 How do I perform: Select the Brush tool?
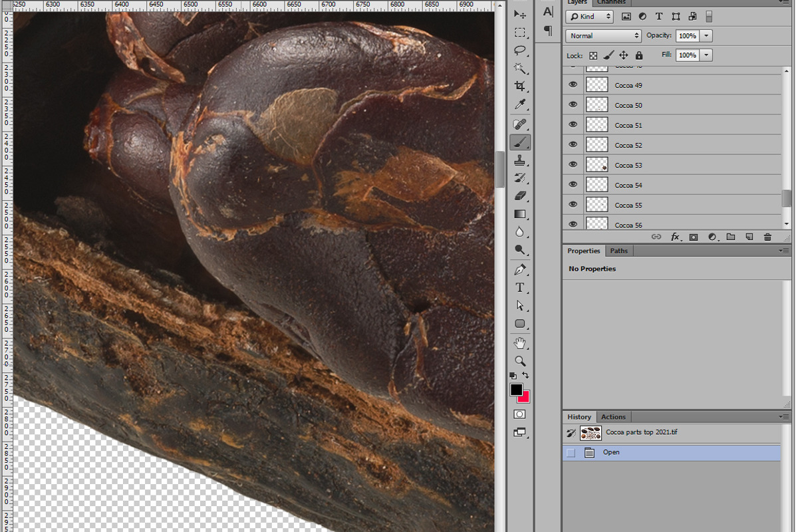[520, 142]
